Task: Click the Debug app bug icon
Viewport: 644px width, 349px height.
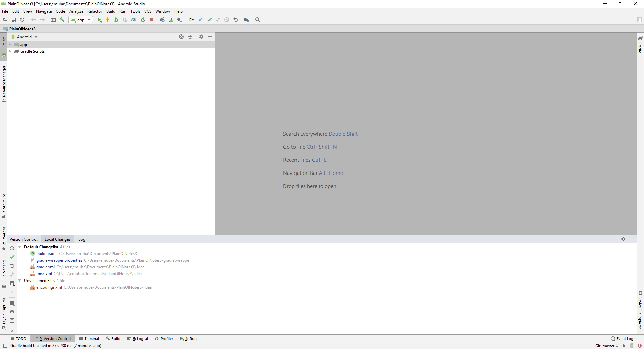Action: click(116, 20)
